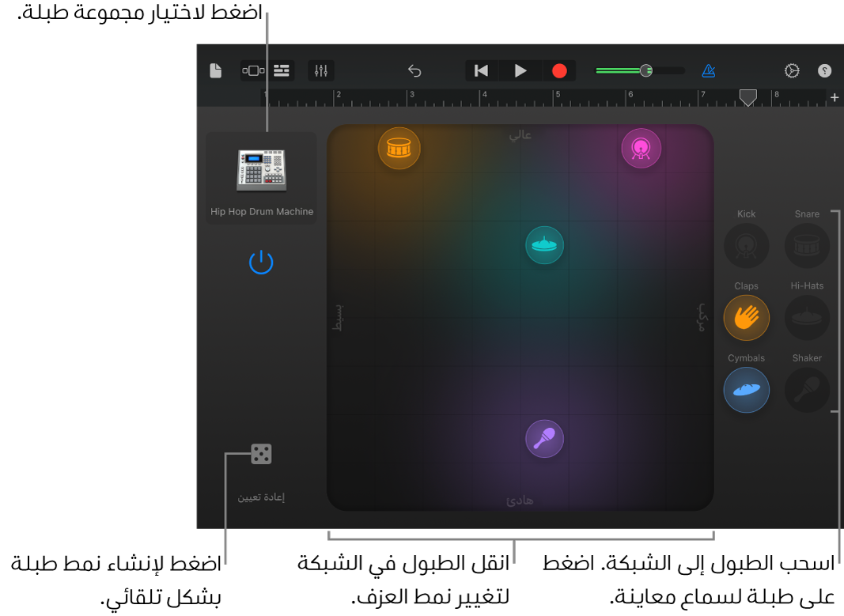Click the purple shaker puck on grid
The image size is (844, 616).
(544, 438)
